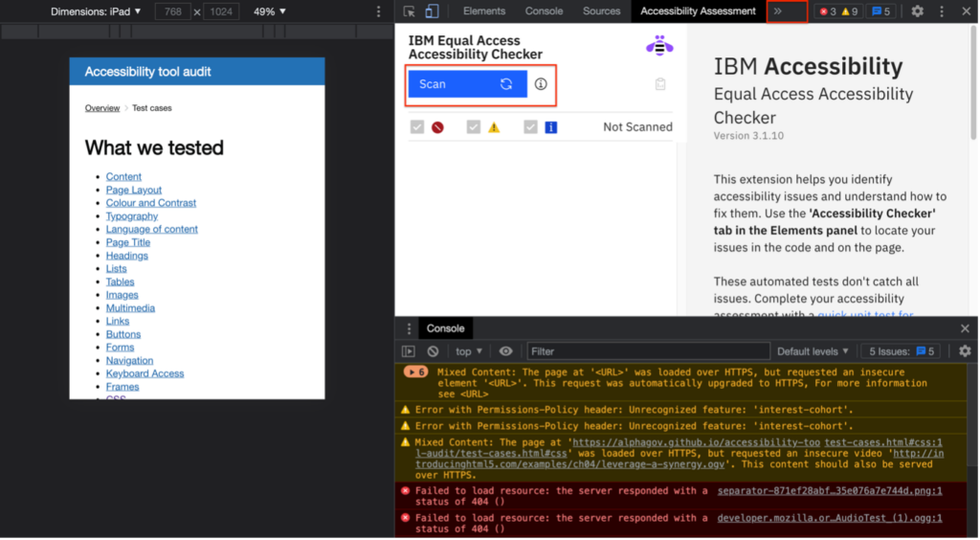Open the 49% zoom dropdown
The image size is (980, 540).
point(270,11)
